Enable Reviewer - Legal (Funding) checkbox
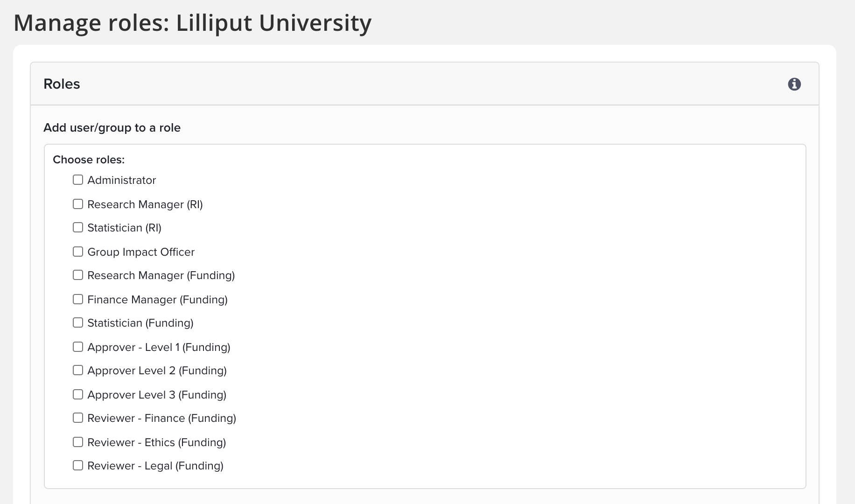The height and width of the screenshot is (504, 855). pyautogui.click(x=78, y=465)
